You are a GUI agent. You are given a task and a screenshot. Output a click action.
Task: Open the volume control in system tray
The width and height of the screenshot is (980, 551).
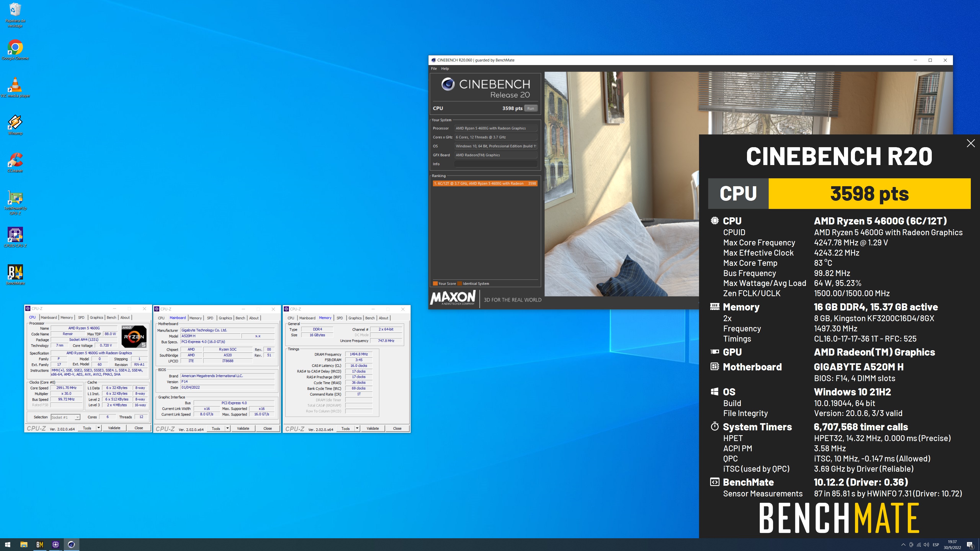926,545
